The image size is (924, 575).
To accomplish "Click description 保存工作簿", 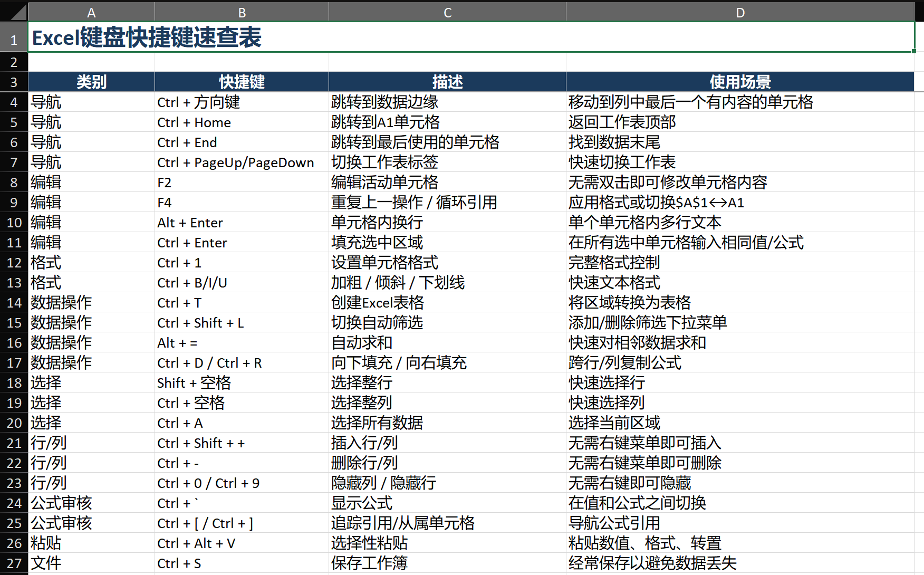I will [447, 563].
